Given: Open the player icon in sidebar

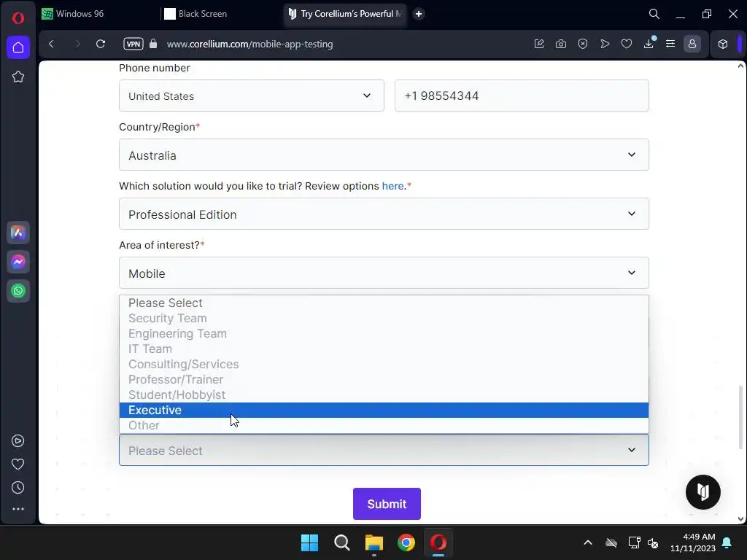Looking at the screenshot, I should [18, 441].
